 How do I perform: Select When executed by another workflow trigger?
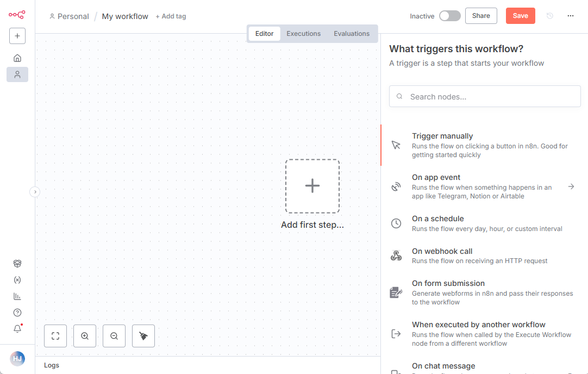(485, 334)
